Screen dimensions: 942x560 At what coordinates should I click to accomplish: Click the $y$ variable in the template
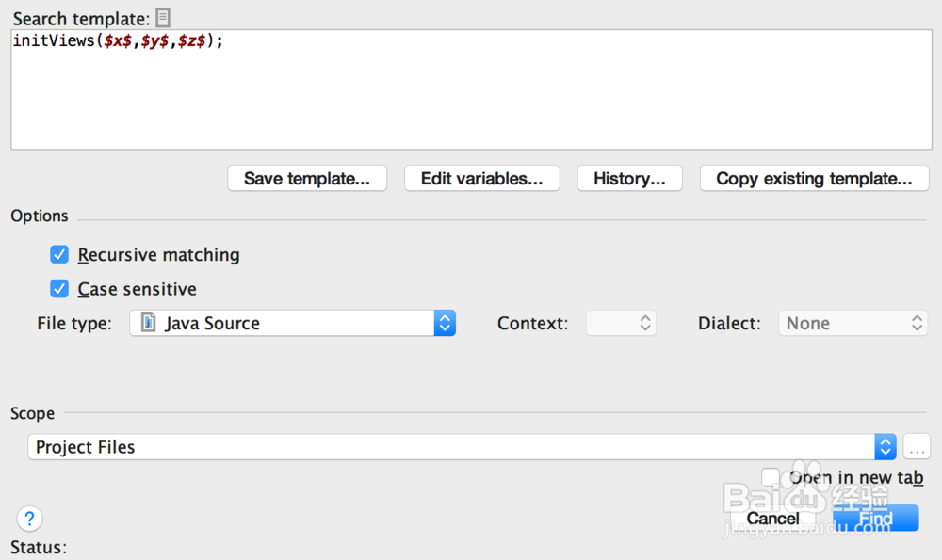[154, 41]
